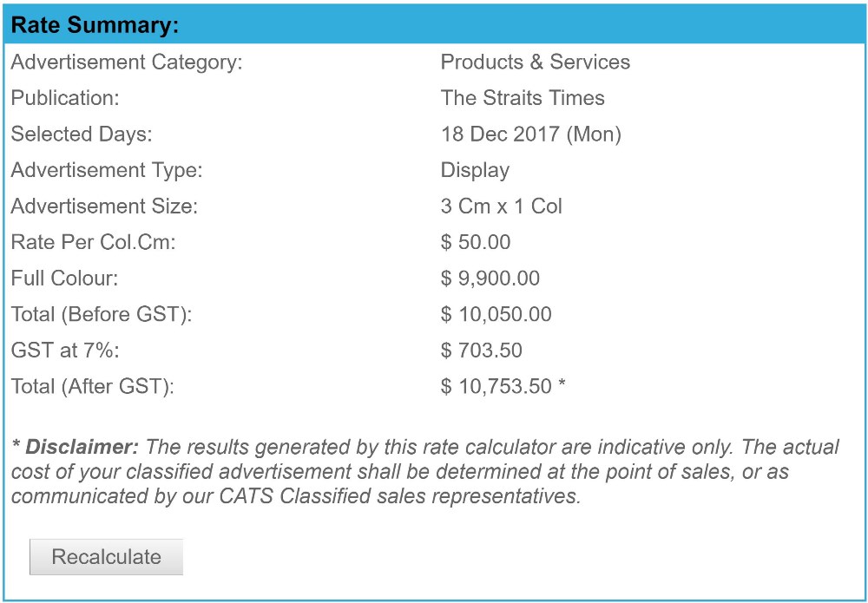Image resolution: width=868 pixels, height=603 pixels.
Task: Click The Straits Times publication value
Action: 523,98
